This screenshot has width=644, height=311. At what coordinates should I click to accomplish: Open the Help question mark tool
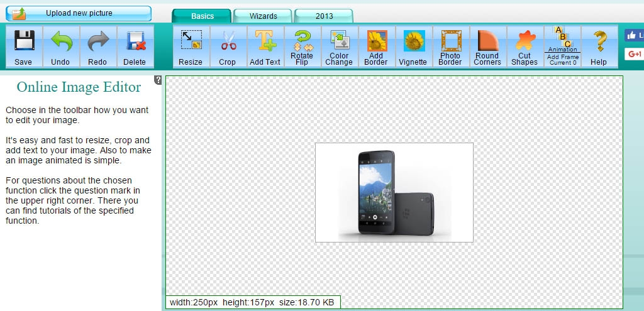[599, 46]
